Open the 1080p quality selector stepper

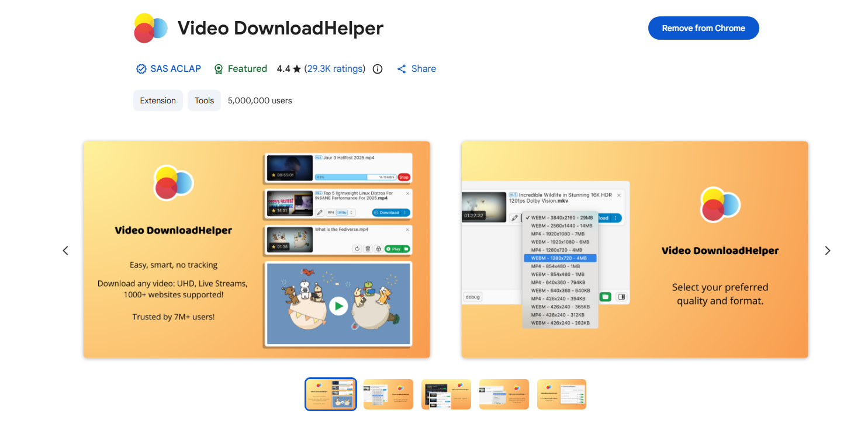tap(352, 213)
